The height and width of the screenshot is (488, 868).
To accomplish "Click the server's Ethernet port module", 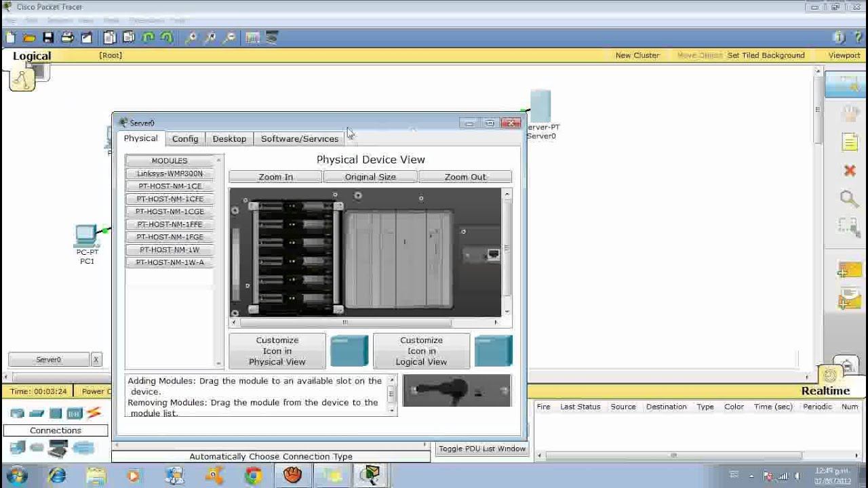I will coord(484,255).
